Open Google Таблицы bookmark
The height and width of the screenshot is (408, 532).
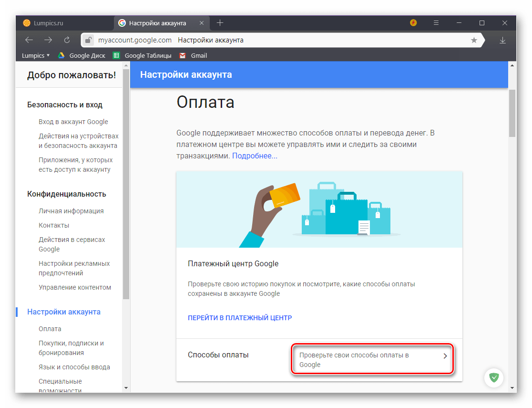click(x=143, y=55)
